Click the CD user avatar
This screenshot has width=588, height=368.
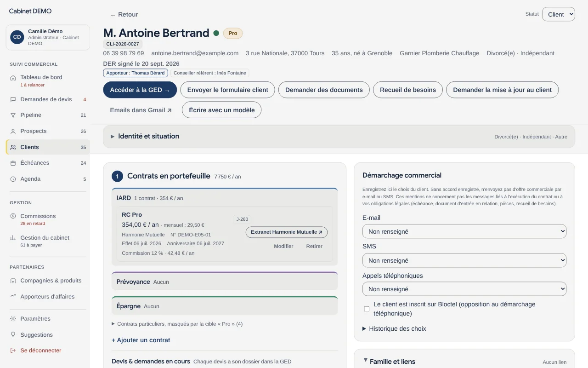[x=17, y=37]
